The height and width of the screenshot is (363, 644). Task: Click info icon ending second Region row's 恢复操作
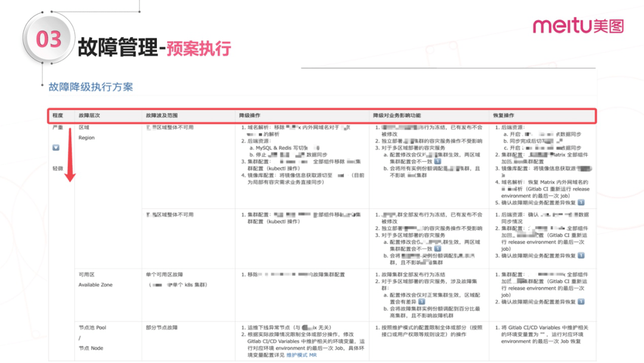tap(581, 256)
